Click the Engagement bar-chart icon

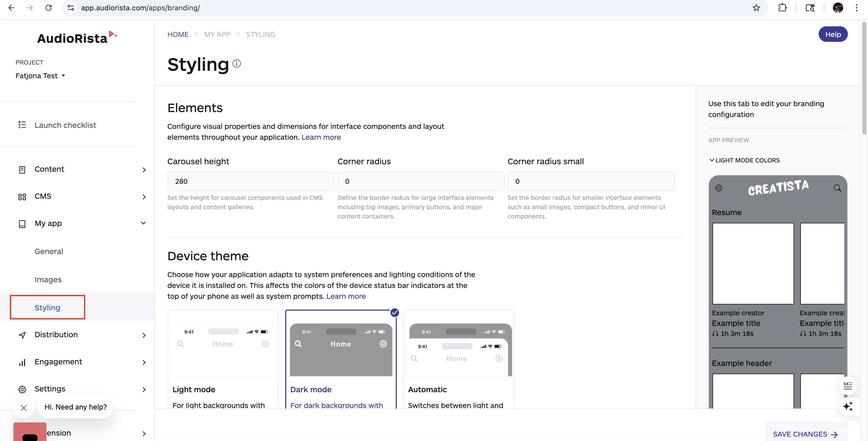pos(22,362)
